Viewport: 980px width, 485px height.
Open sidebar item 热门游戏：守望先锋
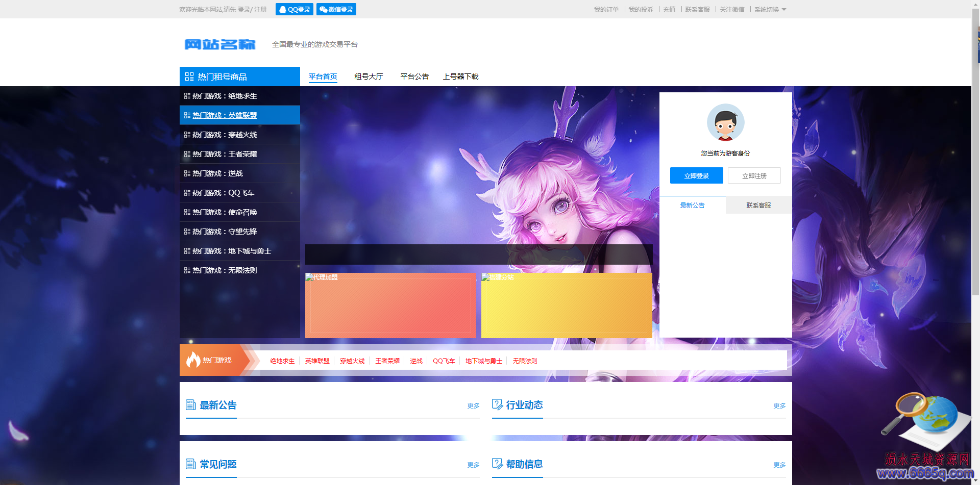coord(240,232)
